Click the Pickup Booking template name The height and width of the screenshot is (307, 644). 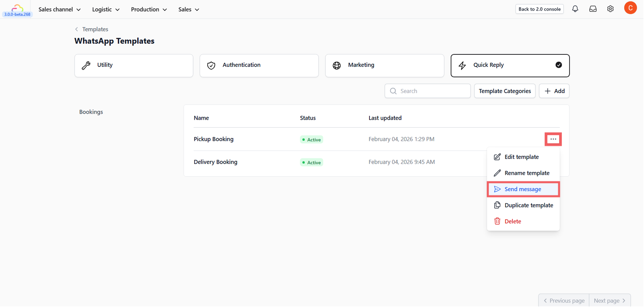213,139
